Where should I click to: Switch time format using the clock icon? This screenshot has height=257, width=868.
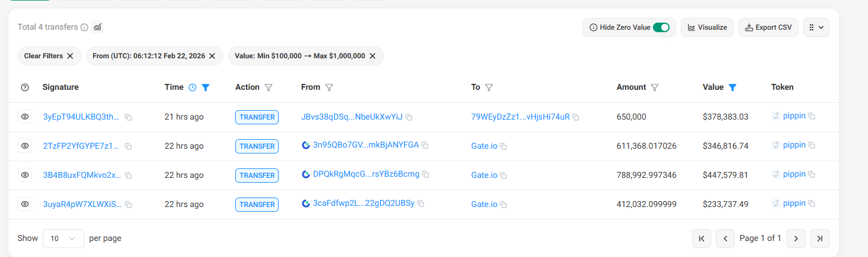coord(192,87)
